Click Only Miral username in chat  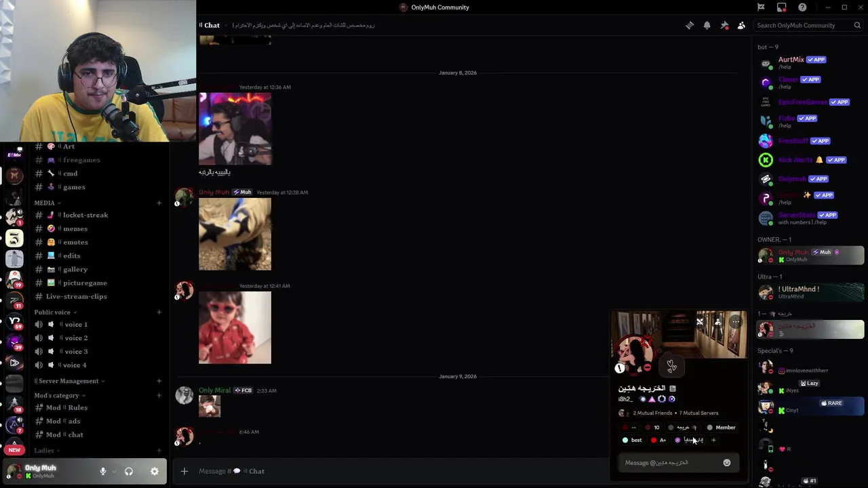214,390
